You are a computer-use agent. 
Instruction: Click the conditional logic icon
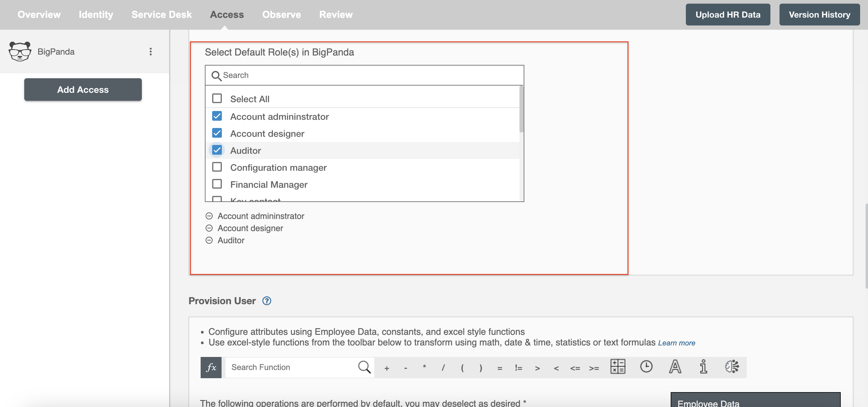(732, 367)
